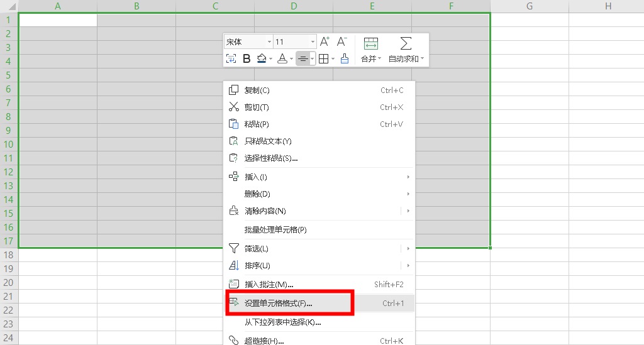Open the 合并 merge dropdown arrow
The width and height of the screenshot is (644, 345).
(379, 58)
